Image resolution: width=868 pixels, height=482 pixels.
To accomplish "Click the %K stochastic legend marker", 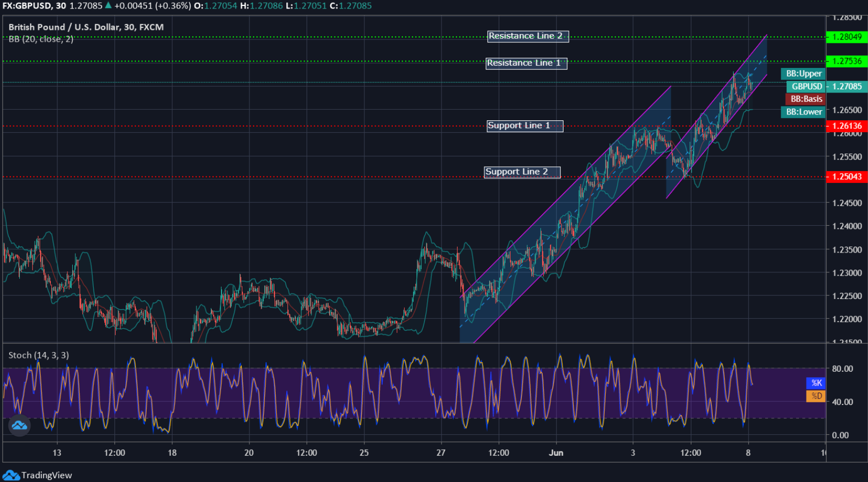I will pyautogui.click(x=816, y=383).
